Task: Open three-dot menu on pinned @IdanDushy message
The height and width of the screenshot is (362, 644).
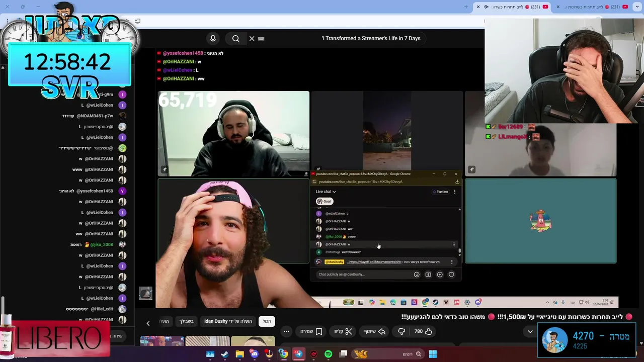Action: 452,262
